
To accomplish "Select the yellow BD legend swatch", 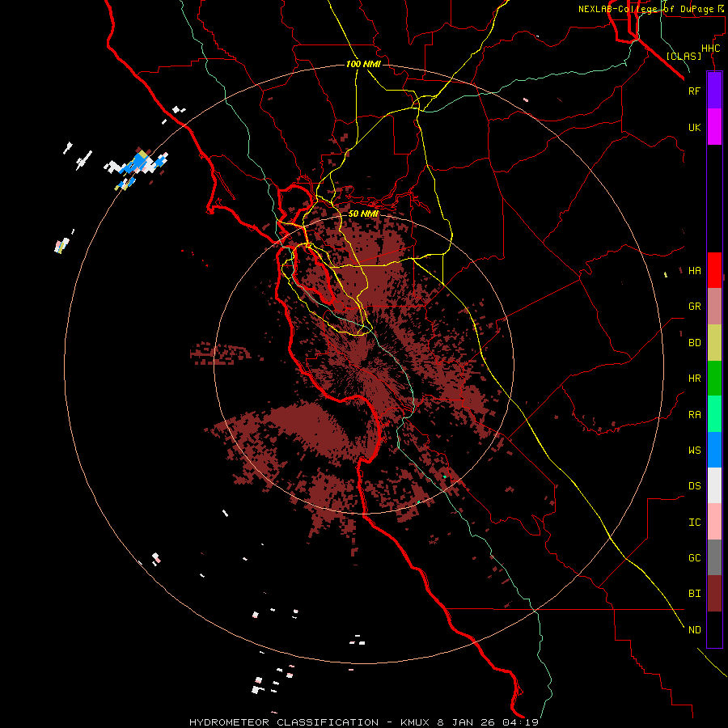I will tap(714, 343).
